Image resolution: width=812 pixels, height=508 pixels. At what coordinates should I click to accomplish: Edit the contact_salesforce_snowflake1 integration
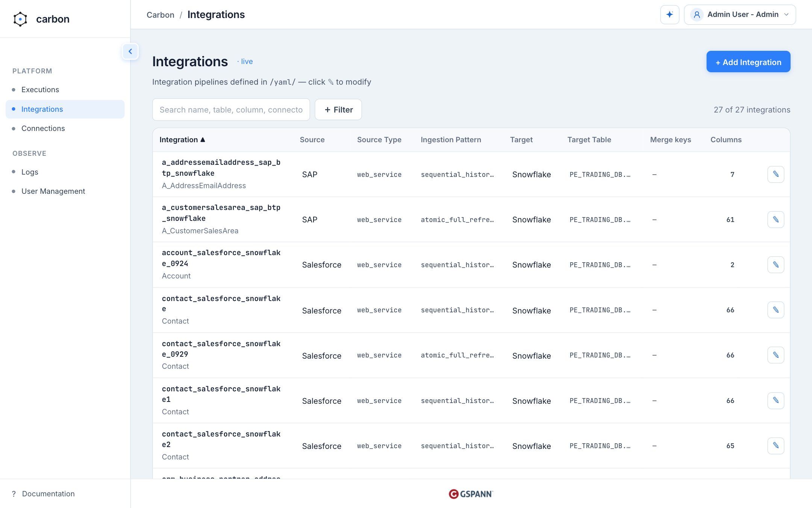click(776, 400)
